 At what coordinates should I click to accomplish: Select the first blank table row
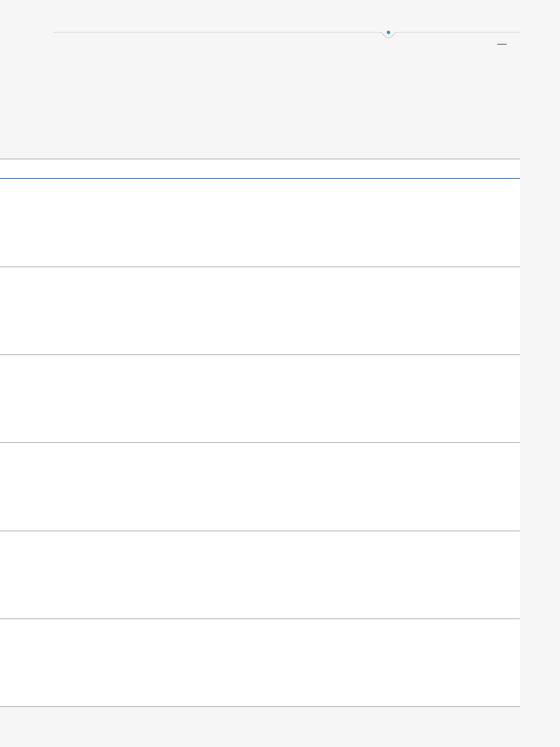pyautogui.click(x=260, y=223)
